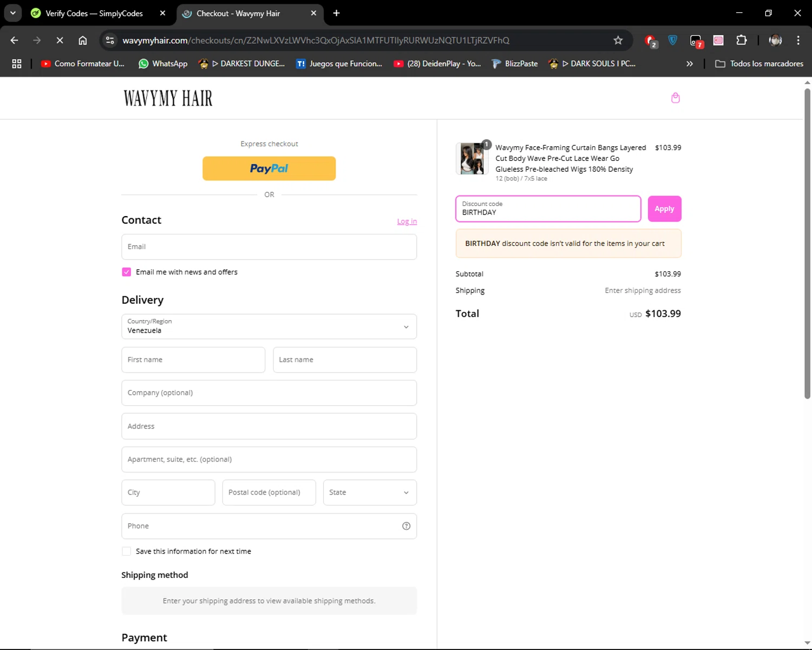812x650 pixels.
Task: Click the Enter shipping address text
Action: (x=643, y=290)
